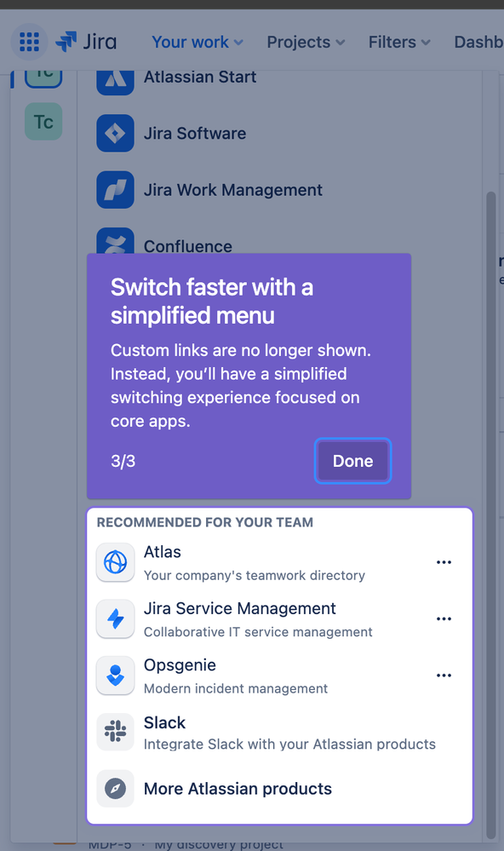Click the 'Switch faster with a simplified menu' heading
The height and width of the screenshot is (851, 504).
click(212, 302)
